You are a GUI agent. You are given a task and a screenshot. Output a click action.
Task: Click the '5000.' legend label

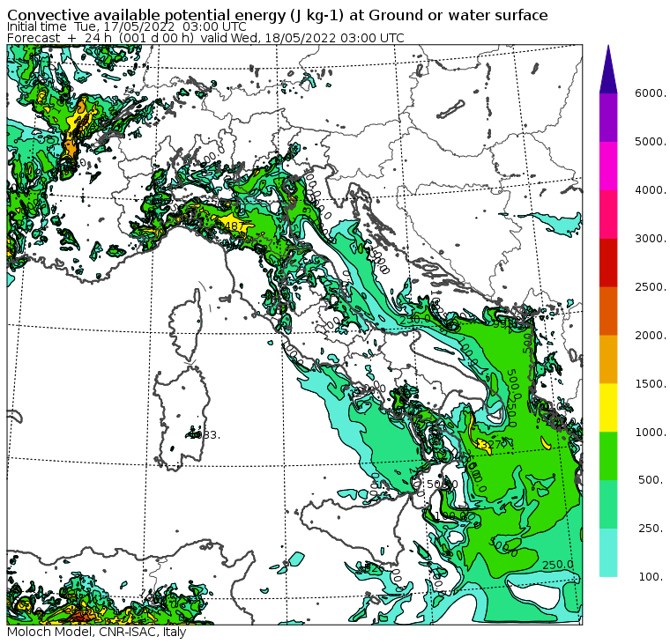[x=651, y=141]
